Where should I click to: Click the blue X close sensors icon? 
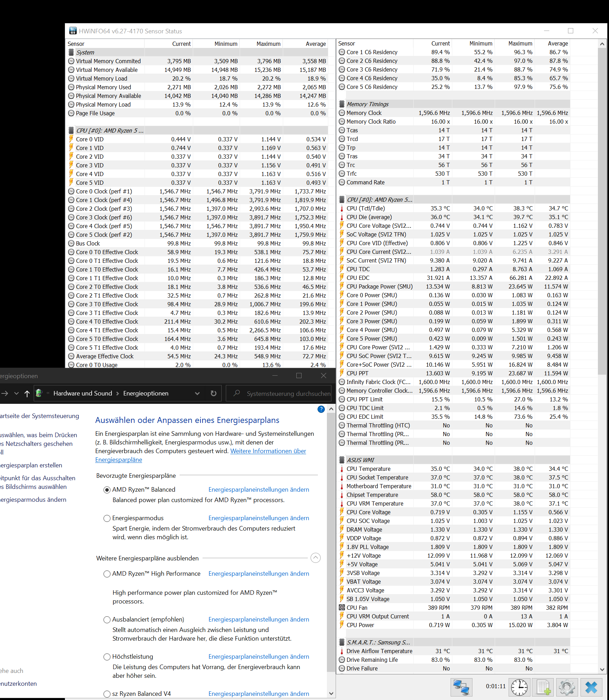click(x=591, y=687)
